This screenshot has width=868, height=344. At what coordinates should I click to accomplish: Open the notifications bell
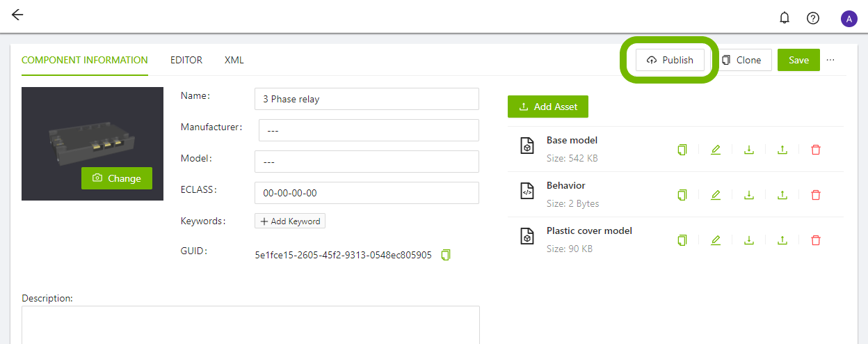[785, 18]
